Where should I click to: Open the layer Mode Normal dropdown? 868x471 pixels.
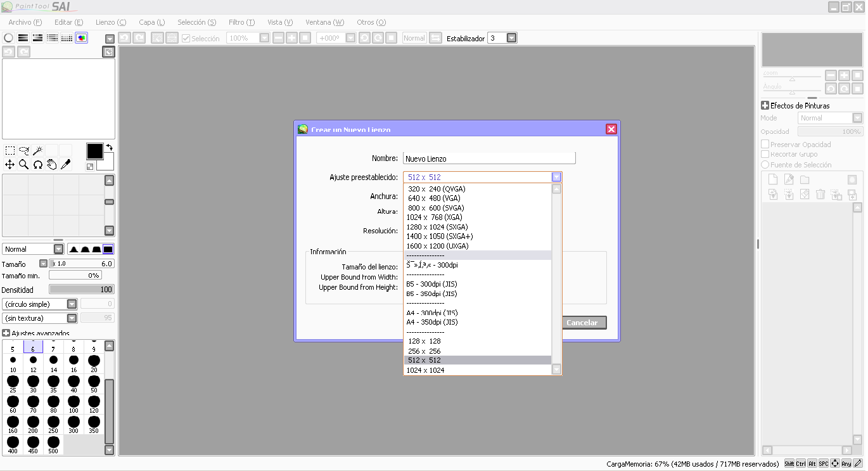[857, 118]
